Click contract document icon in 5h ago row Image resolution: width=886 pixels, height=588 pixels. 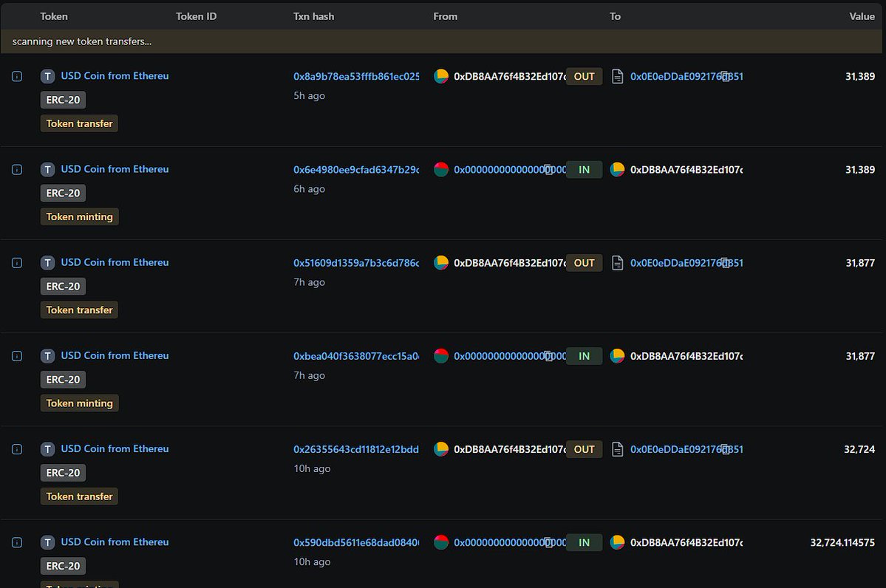coord(618,76)
